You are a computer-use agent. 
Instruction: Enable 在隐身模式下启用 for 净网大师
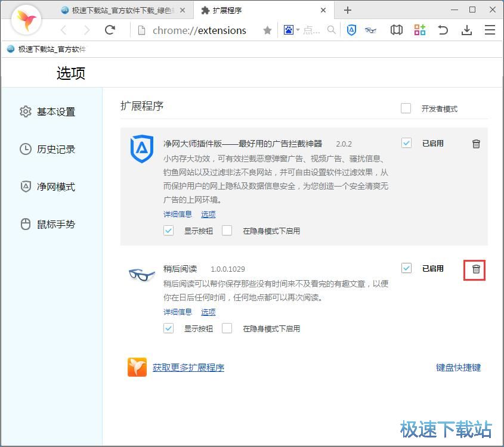pos(227,231)
